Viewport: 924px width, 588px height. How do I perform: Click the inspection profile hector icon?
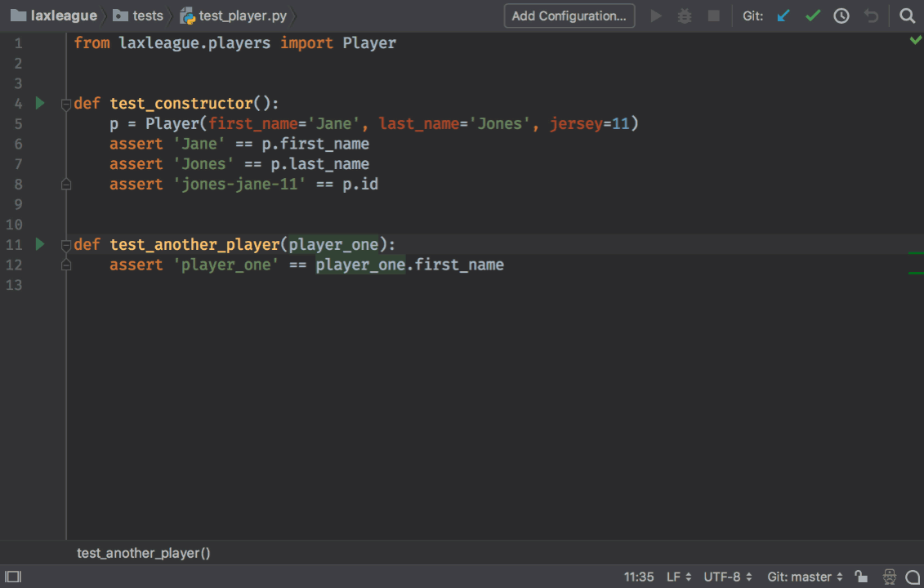click(x=890, y=577)
